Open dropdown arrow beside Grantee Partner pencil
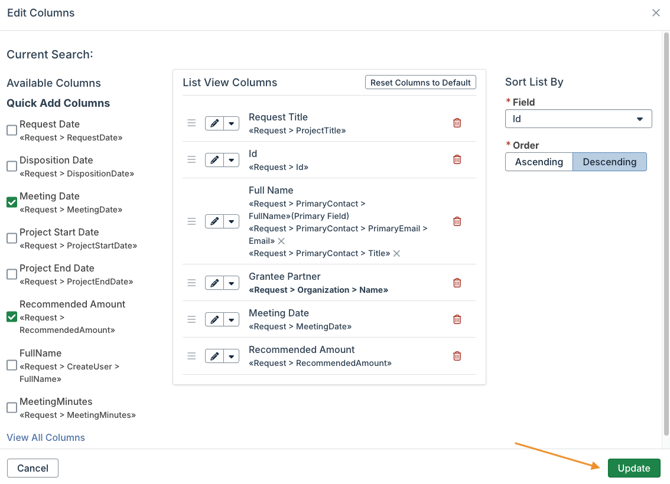Viewport: 670px width, 484px height. point(231,283)
